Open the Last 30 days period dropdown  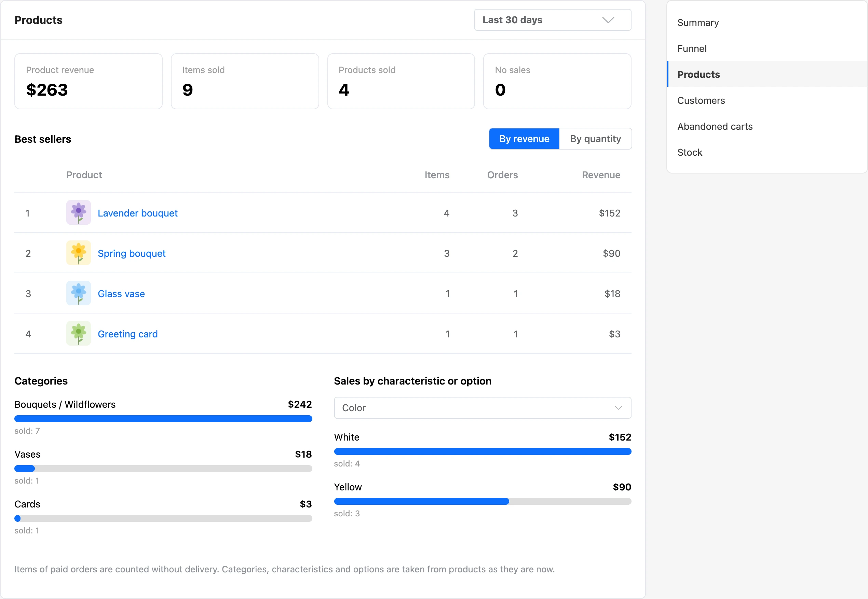[x=553, y=20]
